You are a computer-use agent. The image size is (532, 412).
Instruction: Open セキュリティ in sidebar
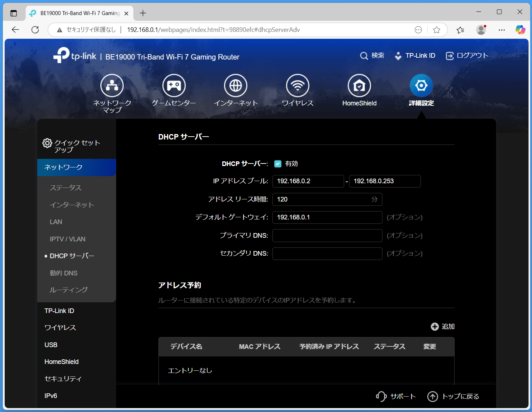[x=63, y=379]
